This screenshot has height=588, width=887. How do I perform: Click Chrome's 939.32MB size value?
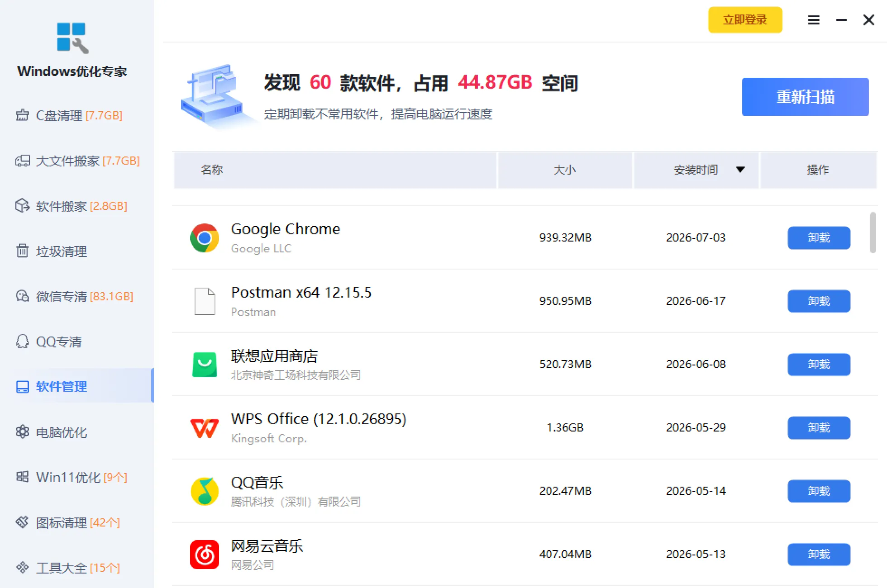pos(565,237)
